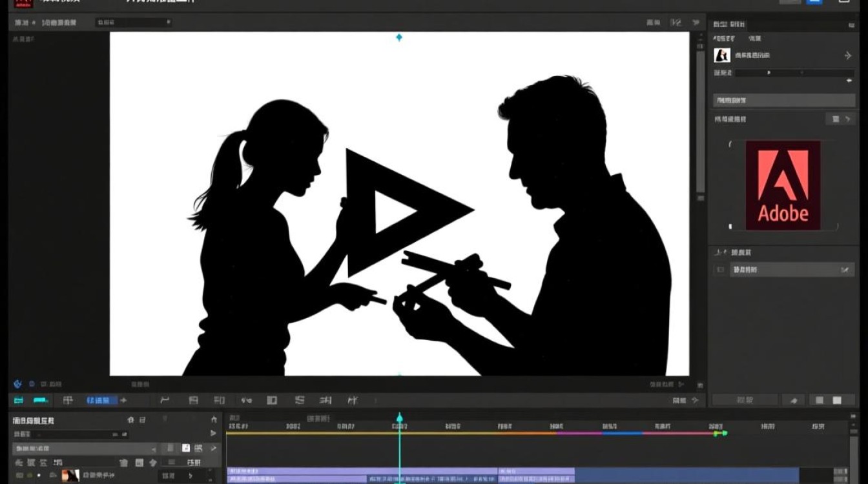Click the arrow beside the right panel silhouette thumbnail

pyautogui.click(x=848, y=56)
